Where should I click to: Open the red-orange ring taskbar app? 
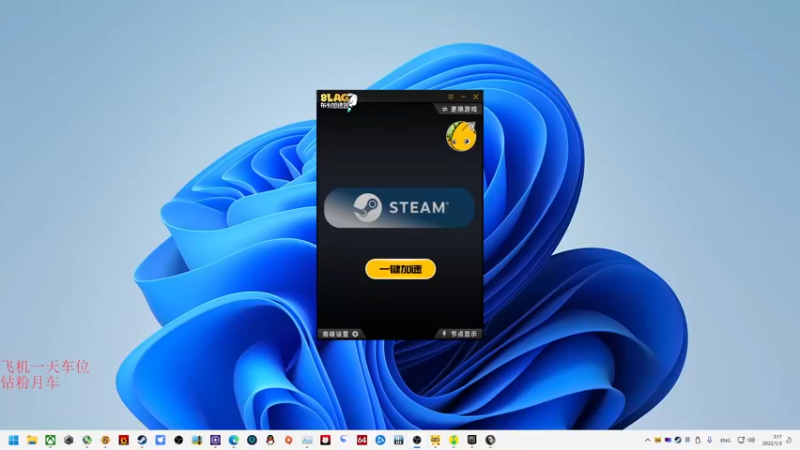(289, 440)
